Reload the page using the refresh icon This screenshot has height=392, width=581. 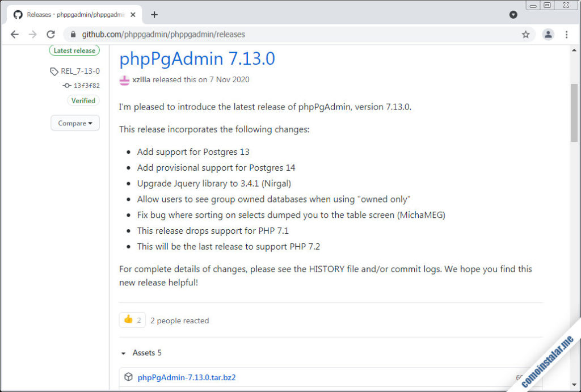click(x=50, y=34)
